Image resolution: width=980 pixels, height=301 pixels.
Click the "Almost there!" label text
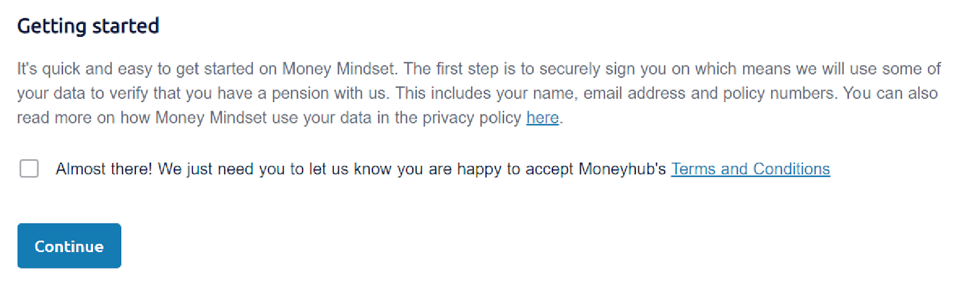pos(104,169)
